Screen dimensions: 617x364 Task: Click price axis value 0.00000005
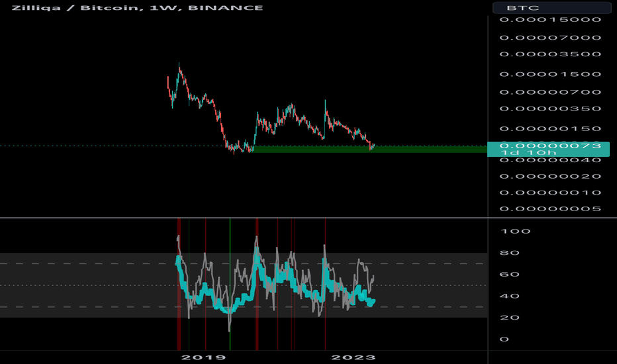tap(550, 209)
